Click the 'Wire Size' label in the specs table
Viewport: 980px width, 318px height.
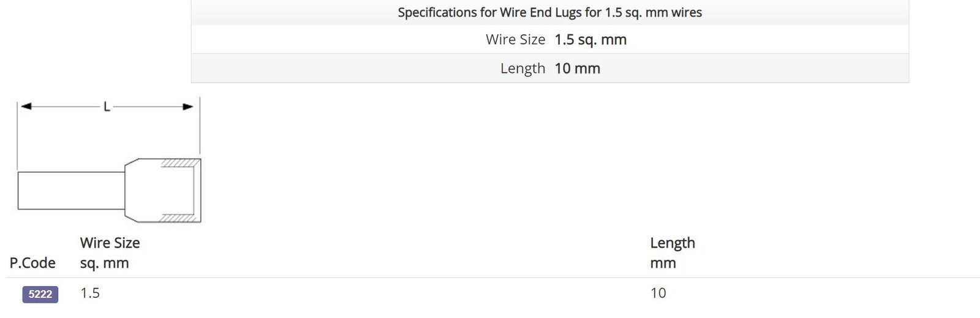(515, 40)
